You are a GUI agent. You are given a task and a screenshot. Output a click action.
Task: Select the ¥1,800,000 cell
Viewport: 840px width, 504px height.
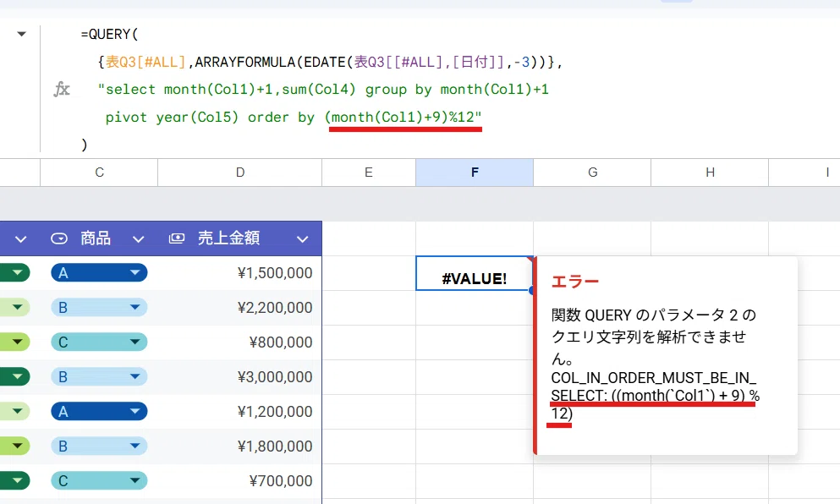click(240, 446)
